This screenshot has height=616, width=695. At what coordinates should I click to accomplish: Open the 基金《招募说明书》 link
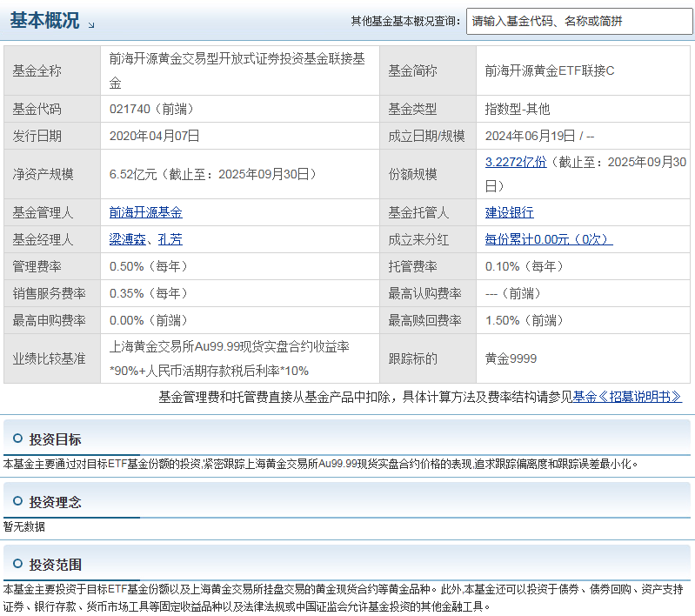coord(627,397)
